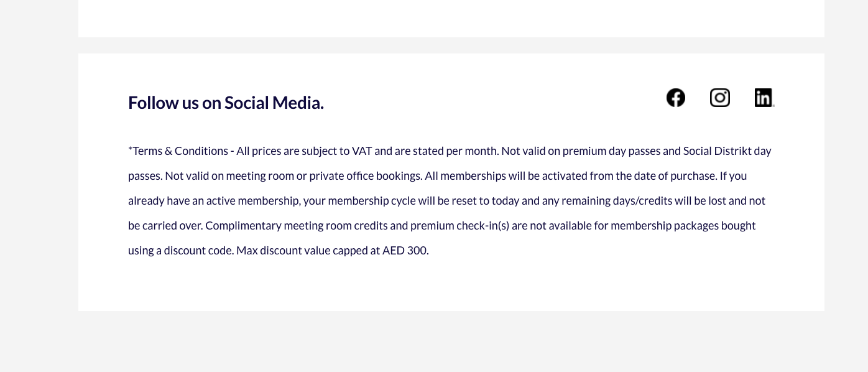The height and width of the screenshot is (372, 868).
Task: Open the Facebook social media icon
Action: (x=676, y=98)
